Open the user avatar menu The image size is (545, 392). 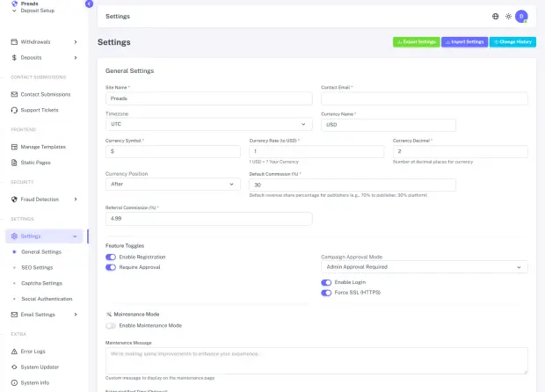coord(521,17)
